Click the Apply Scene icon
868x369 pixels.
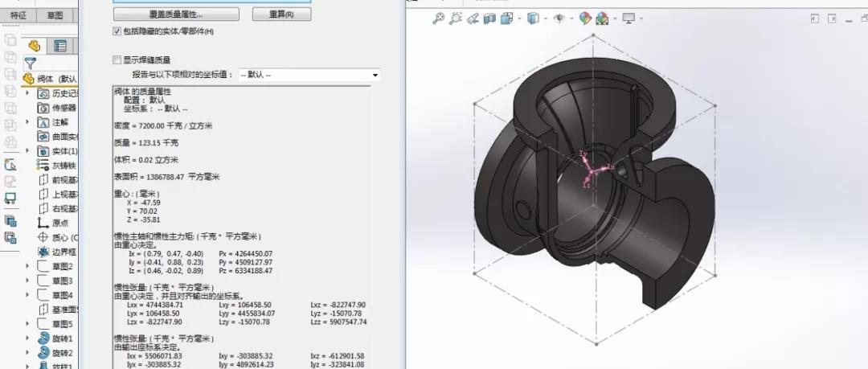tap(601, 18)
